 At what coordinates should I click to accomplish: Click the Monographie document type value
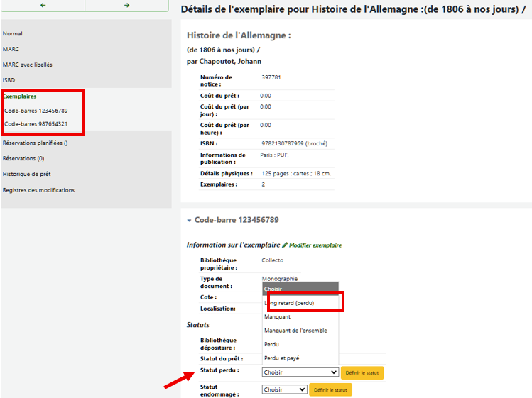point(280,279)
